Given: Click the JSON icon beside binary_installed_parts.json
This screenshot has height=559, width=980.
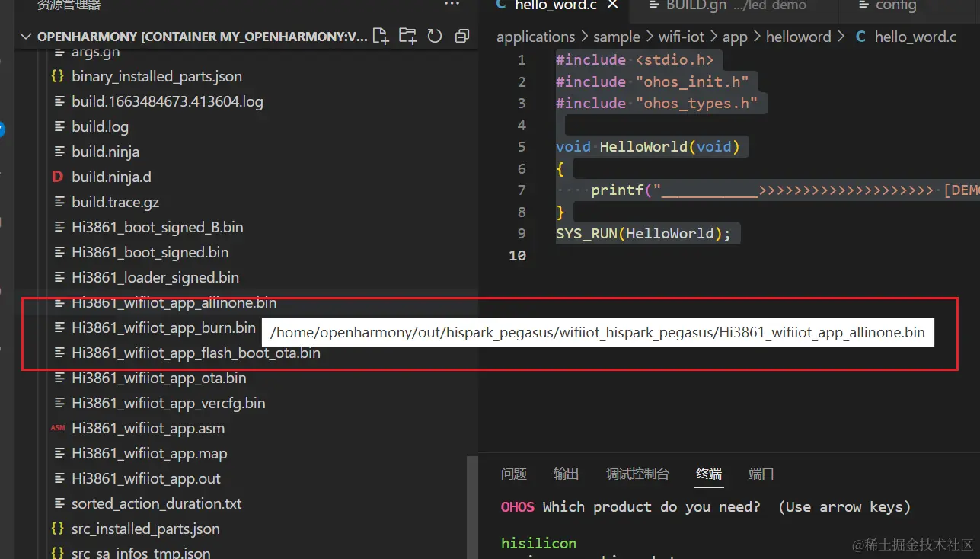Looking at the screenshot, I should tap(57, 76).
